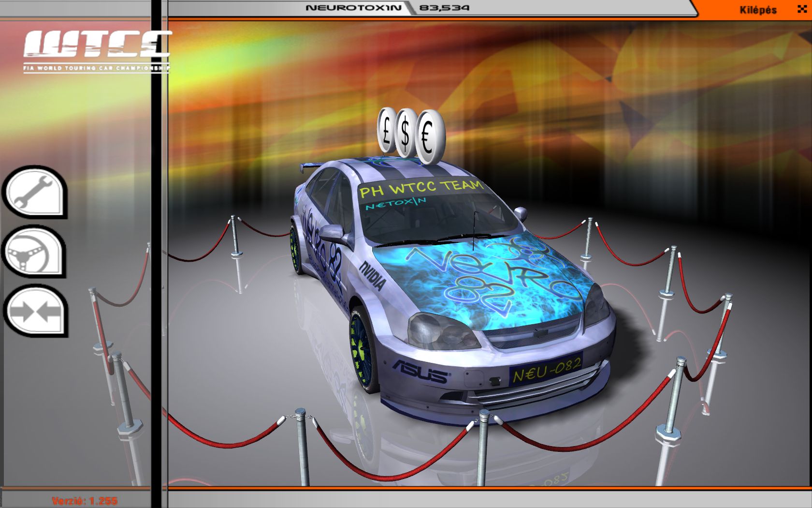Select the steering wheel icon
The height and width of the screenshot is (508, 812).
35,251
